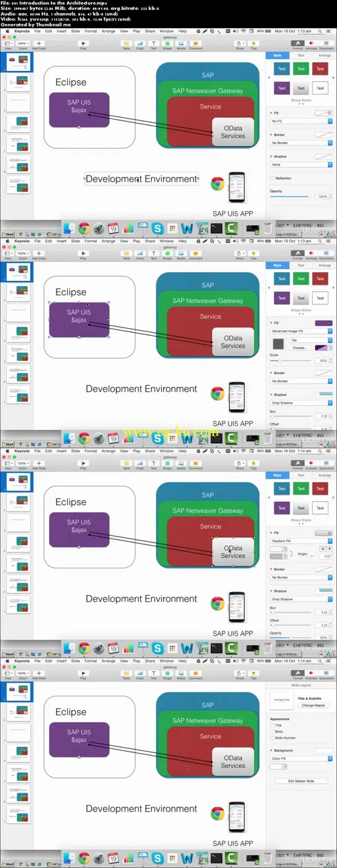Open Launchpad rocket dock icon in Advanced Image Fill frame
Viewport: 337px width, 868px height.
click(x=99, y=438)
